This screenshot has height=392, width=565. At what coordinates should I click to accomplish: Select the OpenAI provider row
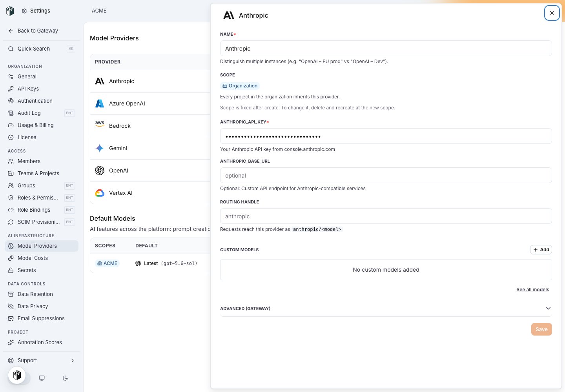pos(150,171)
